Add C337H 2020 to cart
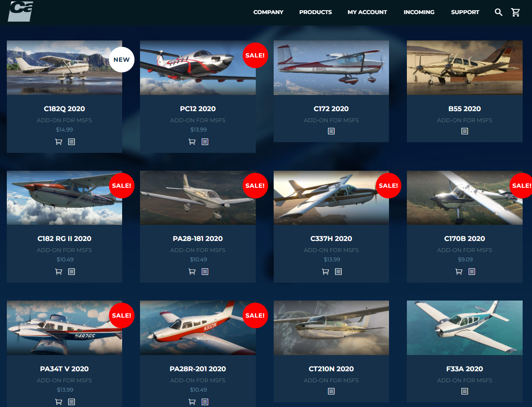The width and height of the screenshot is (532, 407). tap(326, 272)
